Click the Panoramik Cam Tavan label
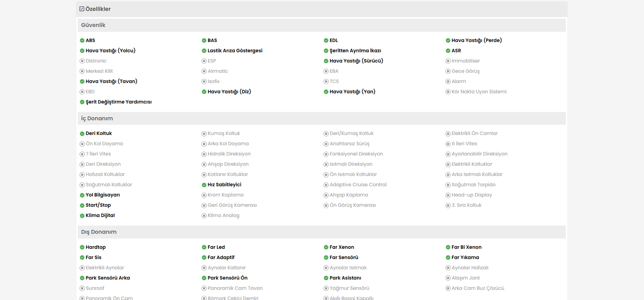 pyautogui.click(x=235, y=288)
